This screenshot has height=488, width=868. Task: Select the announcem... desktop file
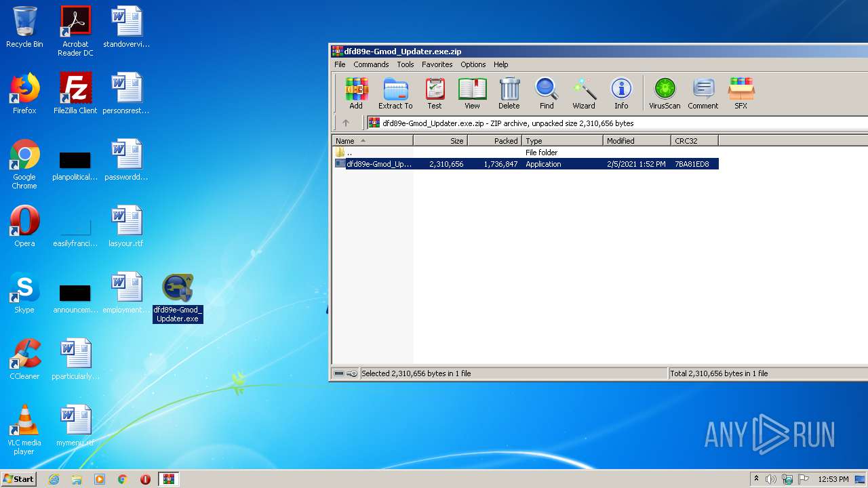click(75, 299)
